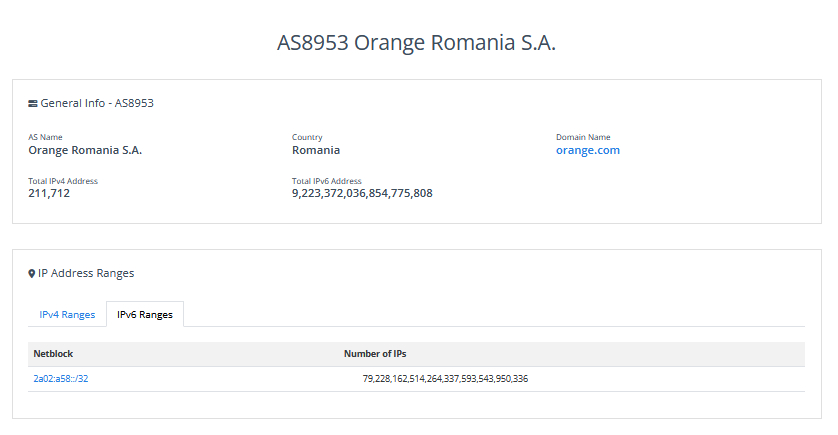Click the location pin icon beside IP Address Ranges
Screen dimensions: 838x435
tap(32, 274)
